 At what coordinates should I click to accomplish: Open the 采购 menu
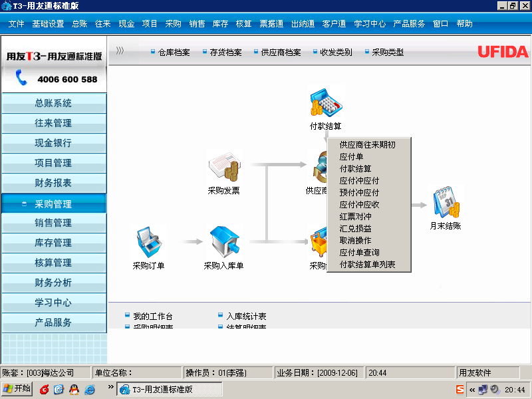pos(173,24)
